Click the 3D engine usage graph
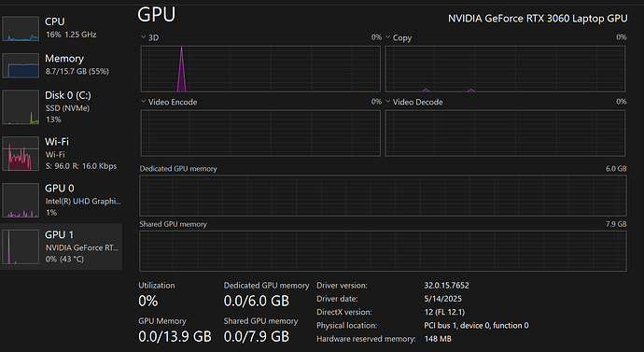Viewport: 644px width, 352px height. pyautogui.click(x=260, y=68)
